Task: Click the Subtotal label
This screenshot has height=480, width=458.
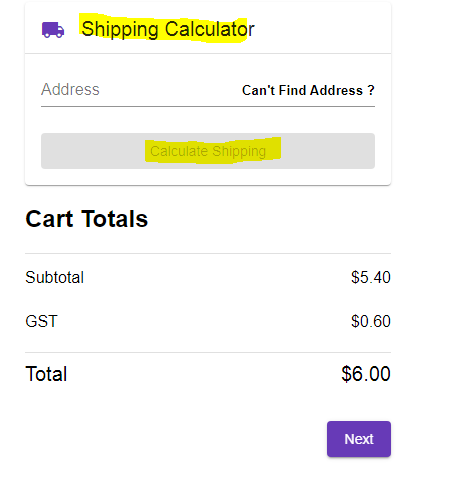Action: tap(55, 277)
